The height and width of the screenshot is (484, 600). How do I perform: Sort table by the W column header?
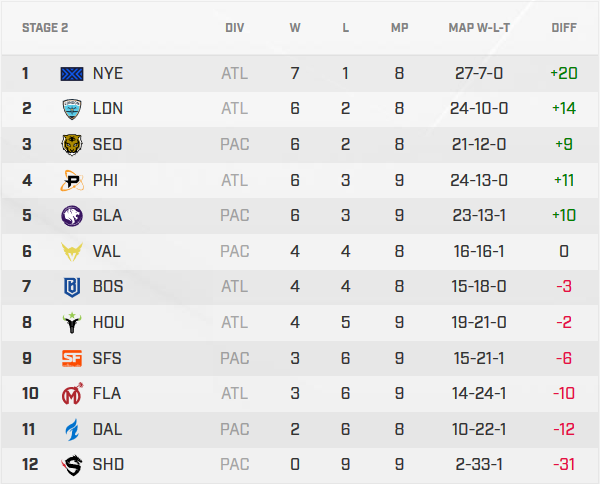click(x=295, y=28)
